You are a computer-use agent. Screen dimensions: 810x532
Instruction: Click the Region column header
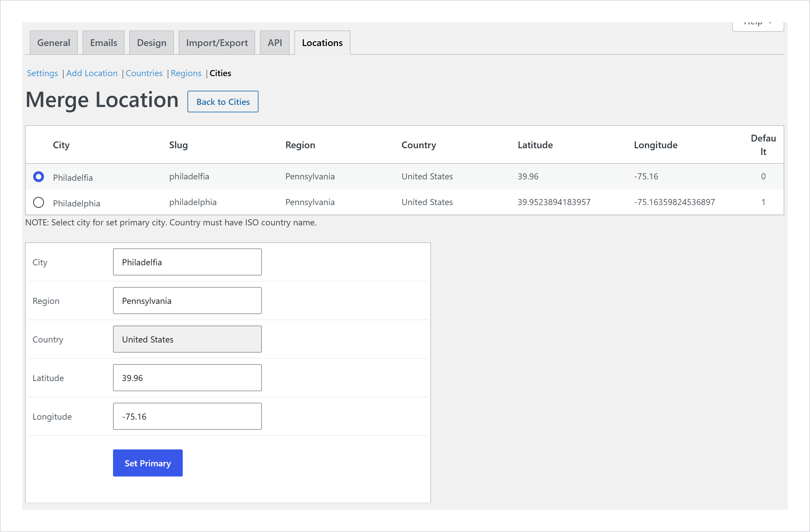[x=300, y=145]
